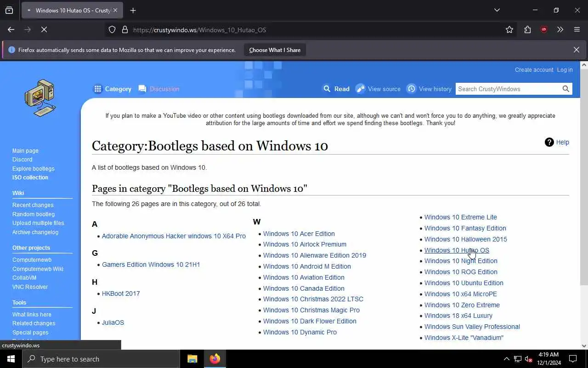588x368 pixels.
Task: Open the View source tab
Action: [x=379, y=89]
